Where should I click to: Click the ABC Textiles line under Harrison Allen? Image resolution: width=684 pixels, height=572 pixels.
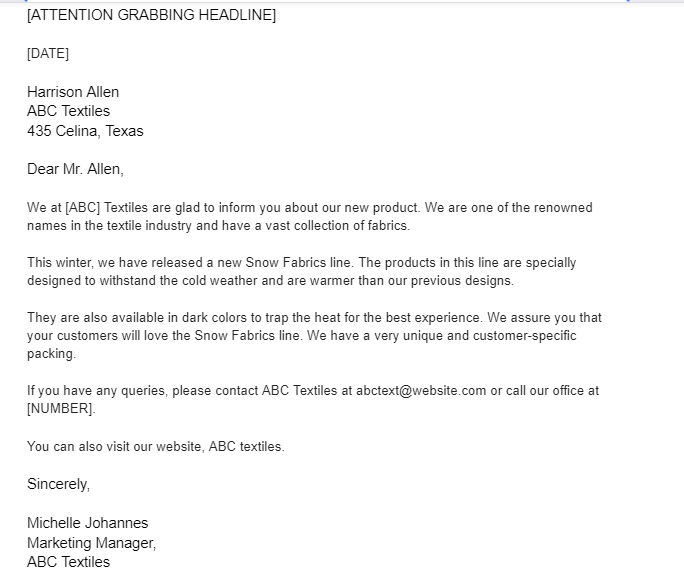click(68, 111)
